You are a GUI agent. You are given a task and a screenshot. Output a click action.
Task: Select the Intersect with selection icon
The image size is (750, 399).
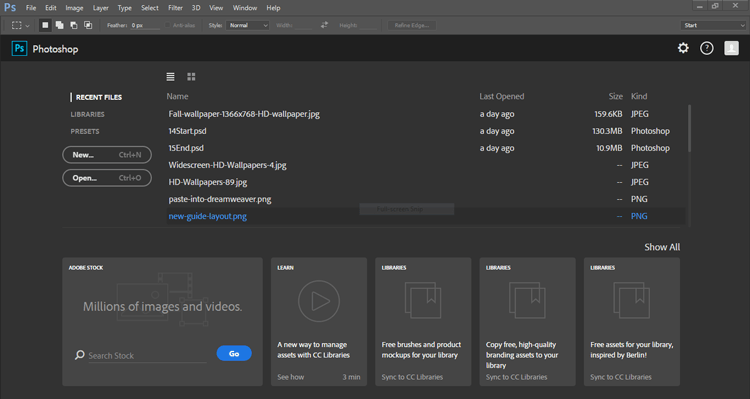[x=88, y=25]
